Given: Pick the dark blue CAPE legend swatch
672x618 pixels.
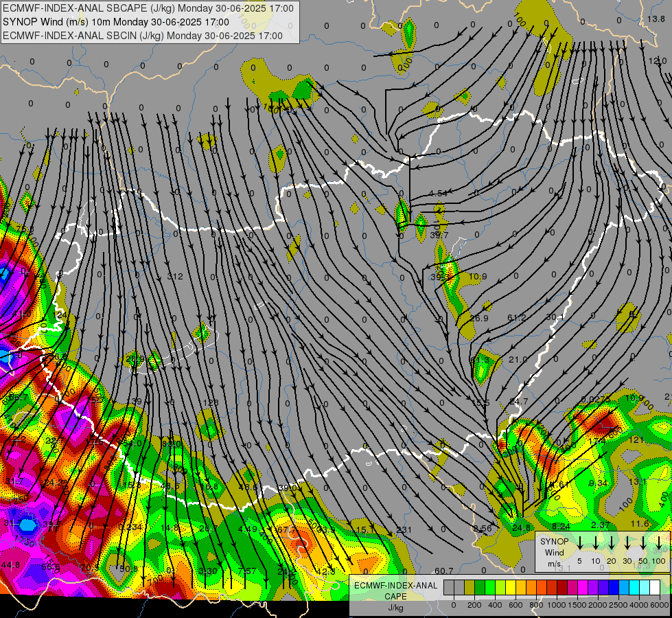Looking at the screenshot, I should (x=613, y=588).
